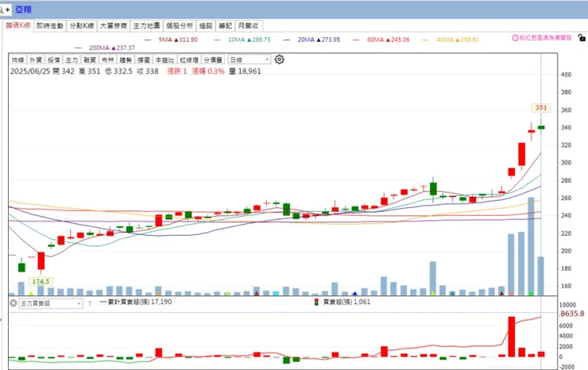Image resolution: width=588 pixels, height=370 pixels.
Task: Click the 351 high price label
Action: pyautogui.click(x=541, y=108)
